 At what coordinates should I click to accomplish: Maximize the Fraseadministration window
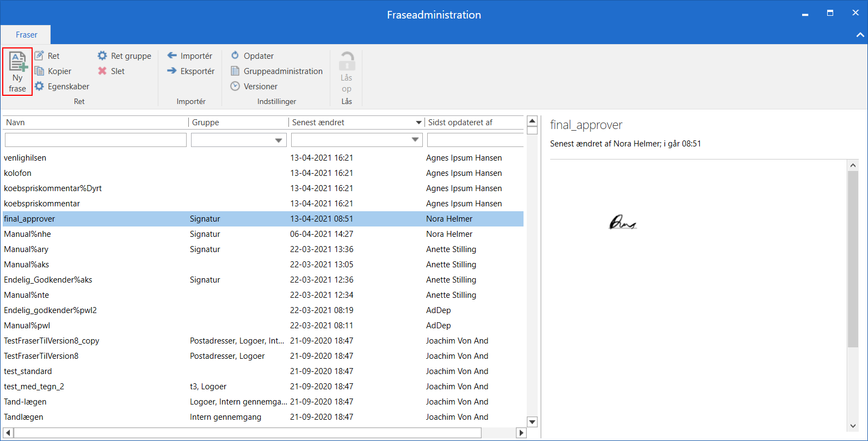830,13
